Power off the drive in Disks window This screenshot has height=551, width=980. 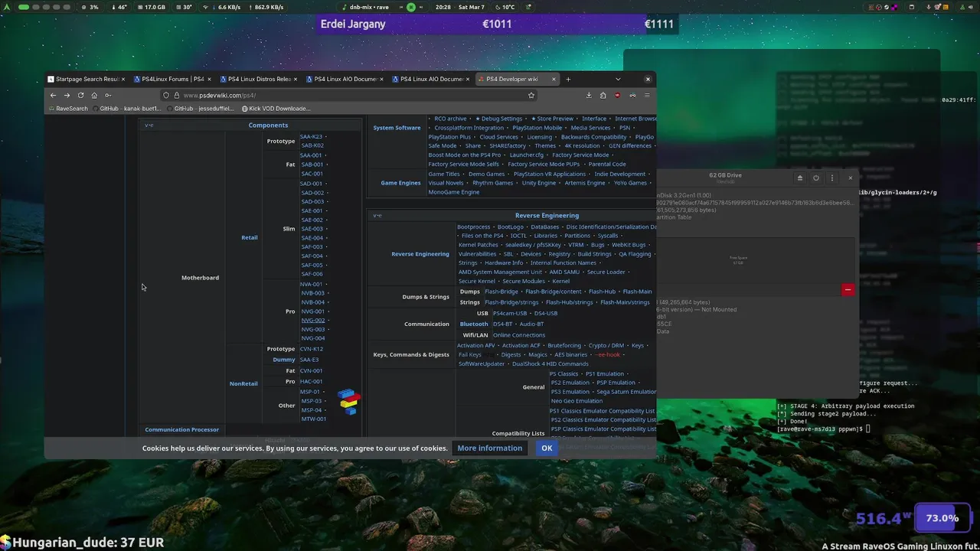click(815, 178)
